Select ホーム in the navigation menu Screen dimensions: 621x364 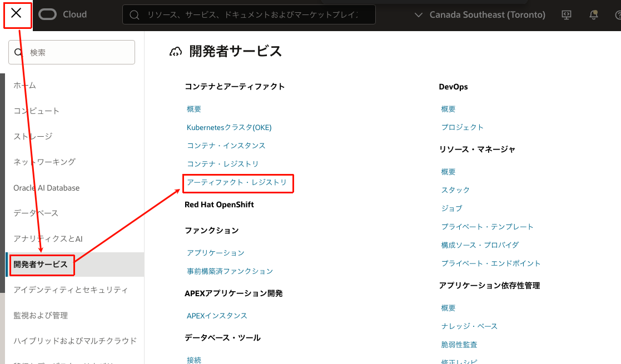point(25,85)
